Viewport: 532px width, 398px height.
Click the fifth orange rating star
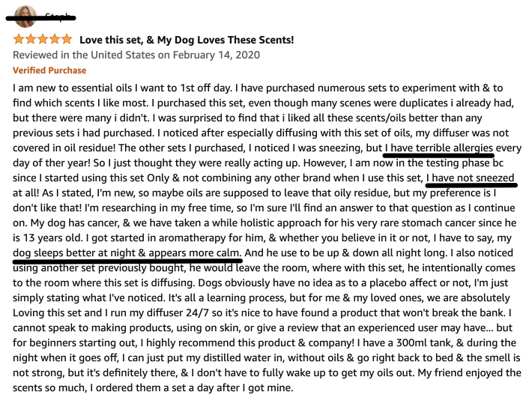click(67, 40)
